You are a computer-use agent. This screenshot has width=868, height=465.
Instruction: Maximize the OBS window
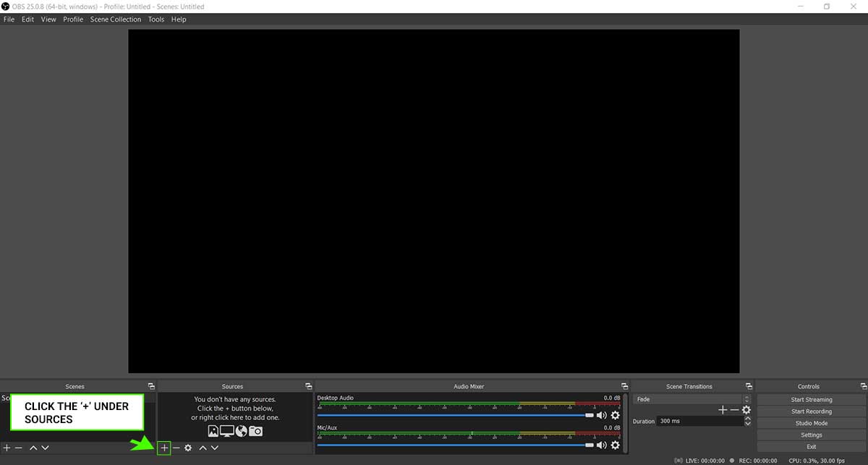click(x=827, y=7)
